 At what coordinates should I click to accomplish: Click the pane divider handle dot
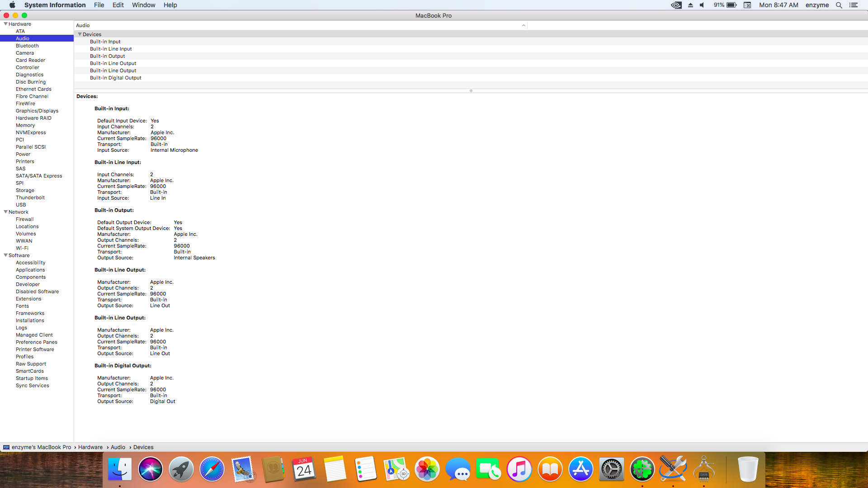point(471,91)
